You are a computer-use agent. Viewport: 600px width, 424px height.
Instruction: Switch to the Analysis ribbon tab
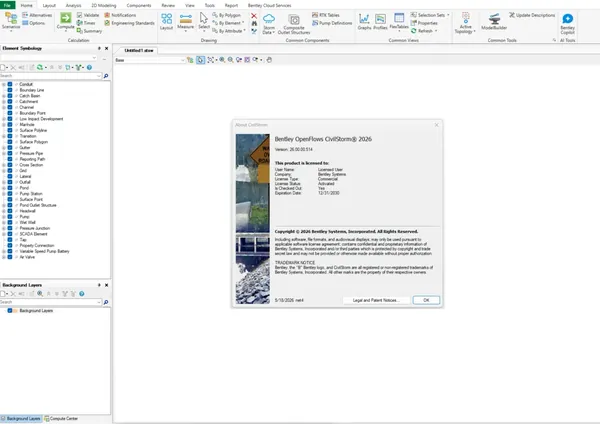(73, 5)
